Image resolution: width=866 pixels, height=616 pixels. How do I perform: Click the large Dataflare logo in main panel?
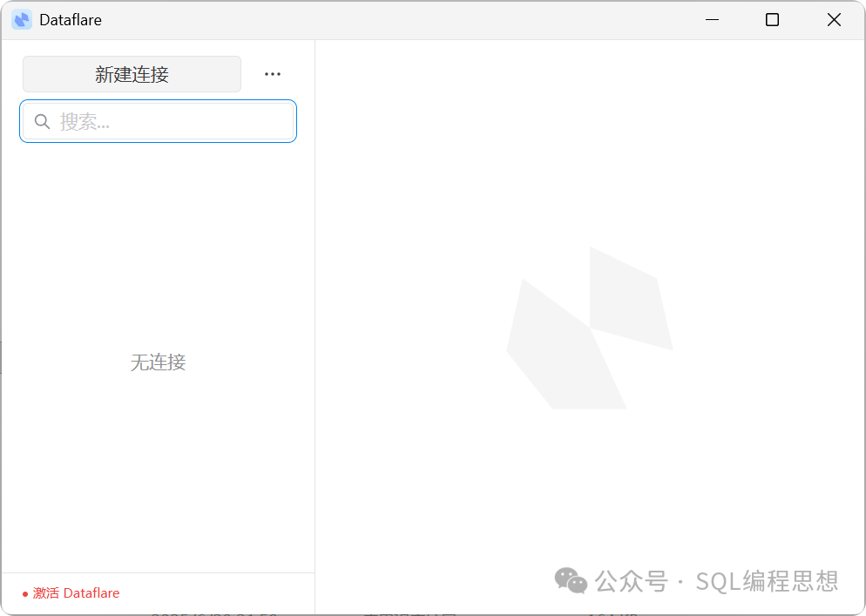[x=590, y=329]
